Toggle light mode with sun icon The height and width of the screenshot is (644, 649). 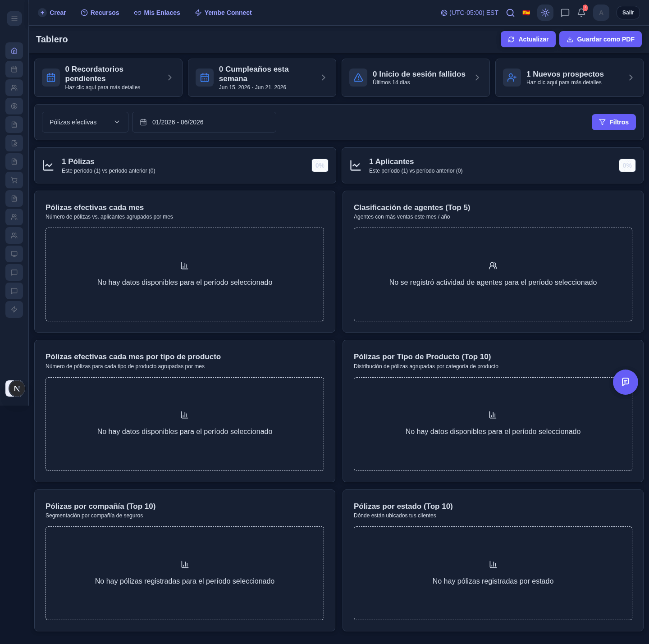545,13
